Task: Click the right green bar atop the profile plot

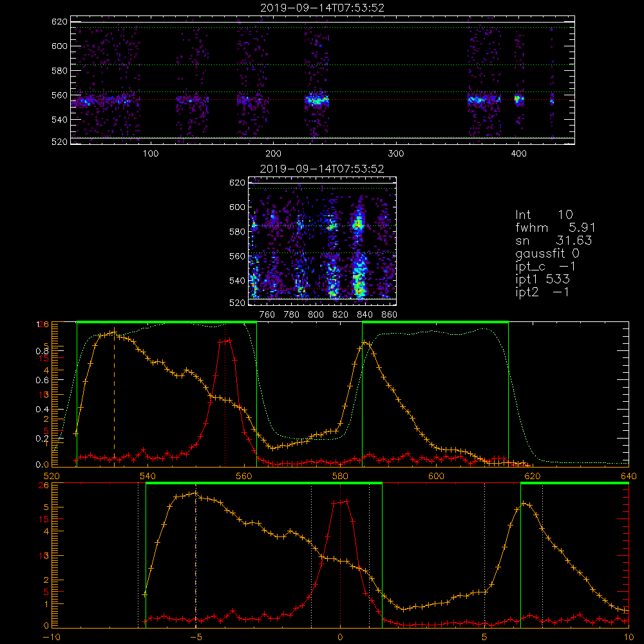Action: pyautogui.click(x=435, y=322)
